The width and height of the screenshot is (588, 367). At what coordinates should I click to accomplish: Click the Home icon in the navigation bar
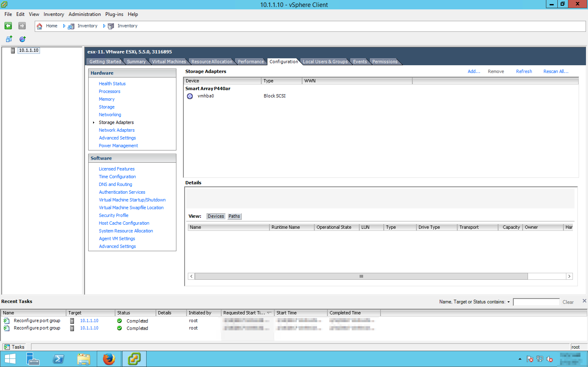coord(40,26)
